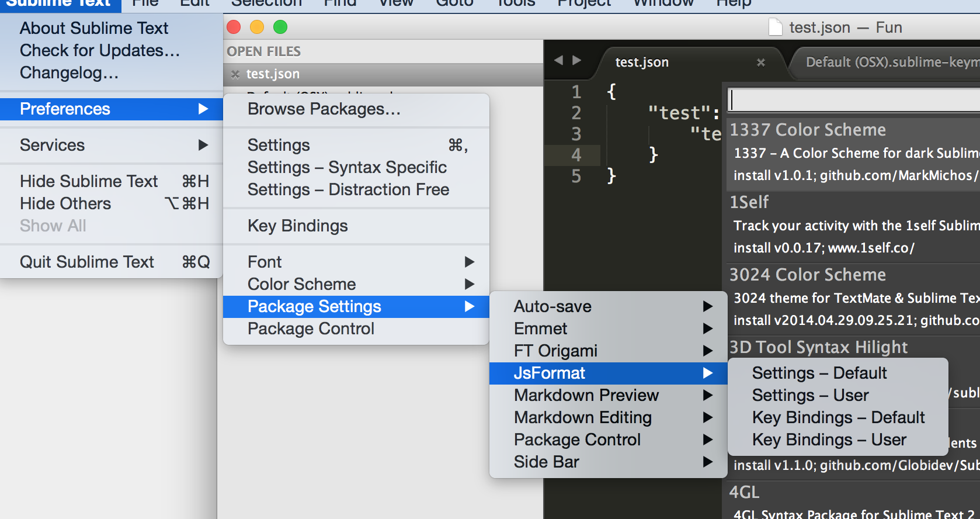This screenshot has width=980, height=519.
Task: Expand the Color Scheme submenu
Action: tap(356, 284)
